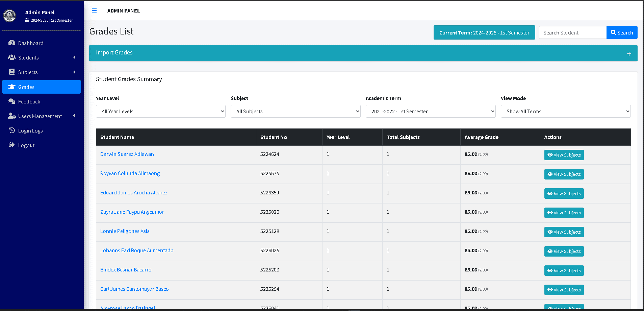The image size is (644, 311).
Task: Click the Average Grade column header
Action: (x=500, y=137)
